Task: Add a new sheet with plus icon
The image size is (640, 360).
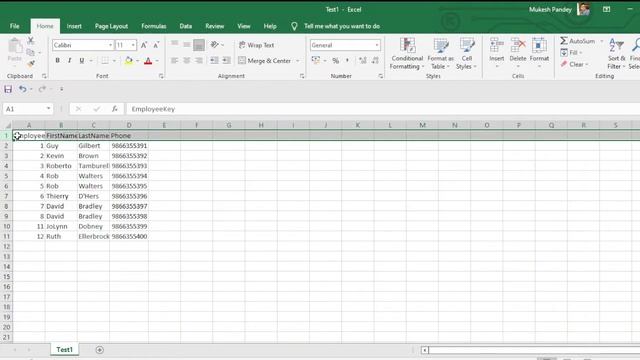Action: [x=99, y=350]
